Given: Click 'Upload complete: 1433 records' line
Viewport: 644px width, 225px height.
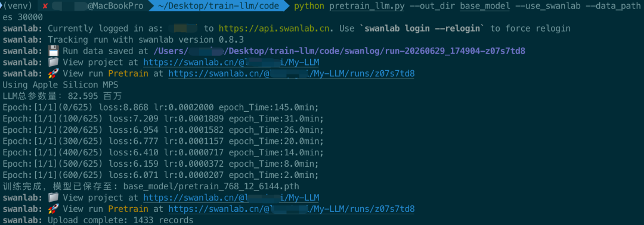Looking at the screenshot, I should pos(120,220).
